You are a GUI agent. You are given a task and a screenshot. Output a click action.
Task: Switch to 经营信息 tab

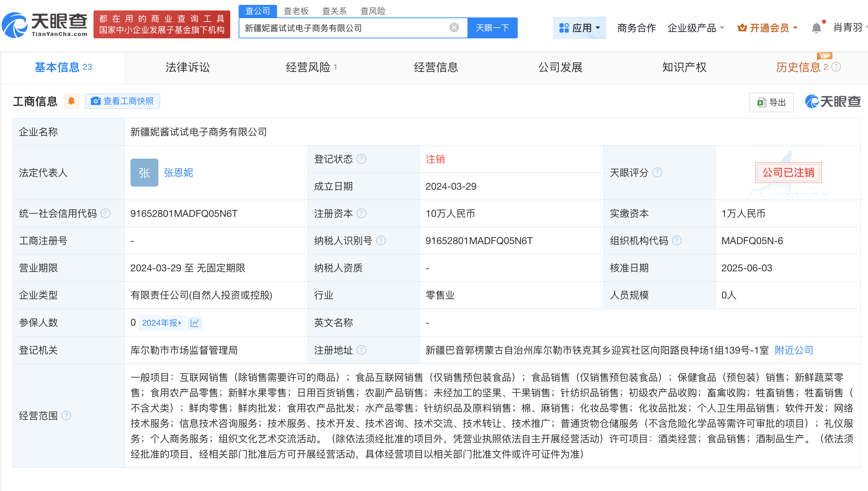[x=436, y=67]
